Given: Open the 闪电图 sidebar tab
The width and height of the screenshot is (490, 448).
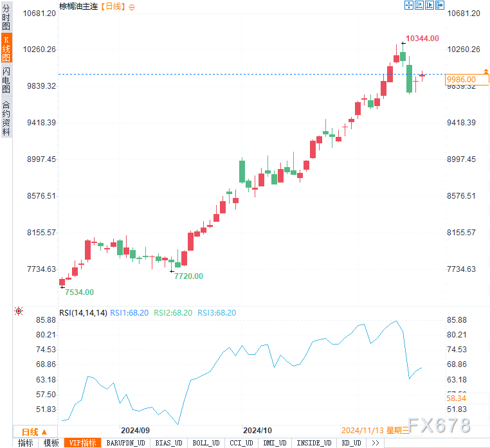Looking at the screenshot, I should 6,80.
